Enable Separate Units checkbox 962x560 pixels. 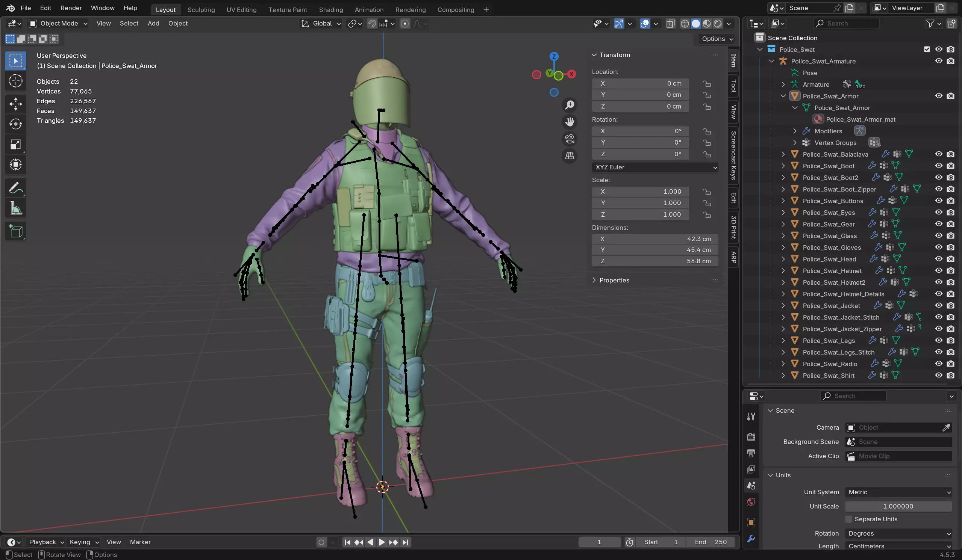pos(848,519)
